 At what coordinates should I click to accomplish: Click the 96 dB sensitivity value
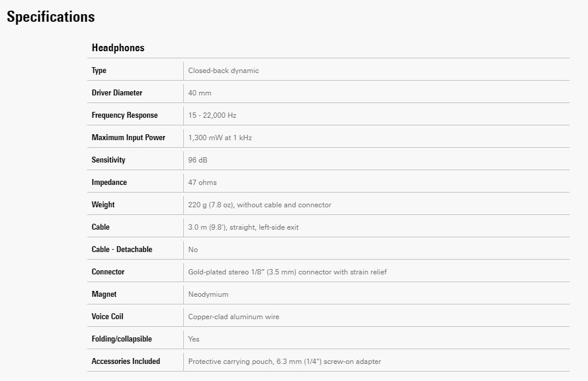point(197,160)
